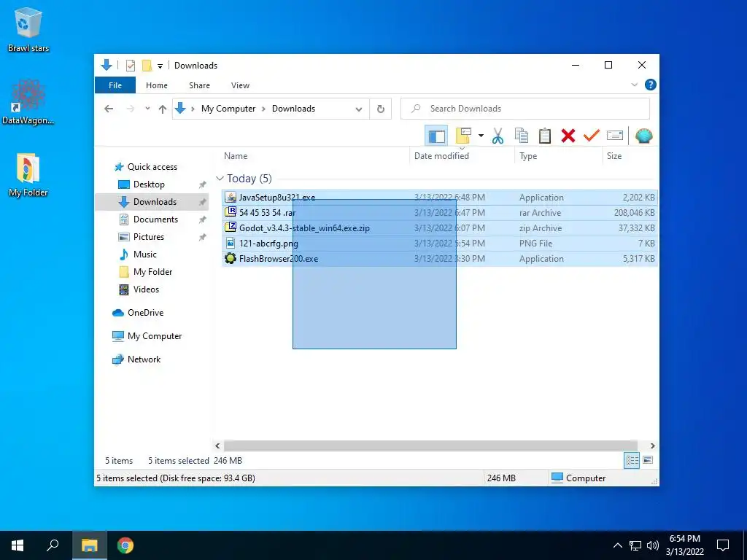
Task: Unpin Desktop using its pin icon
Action: coord(203,184)
